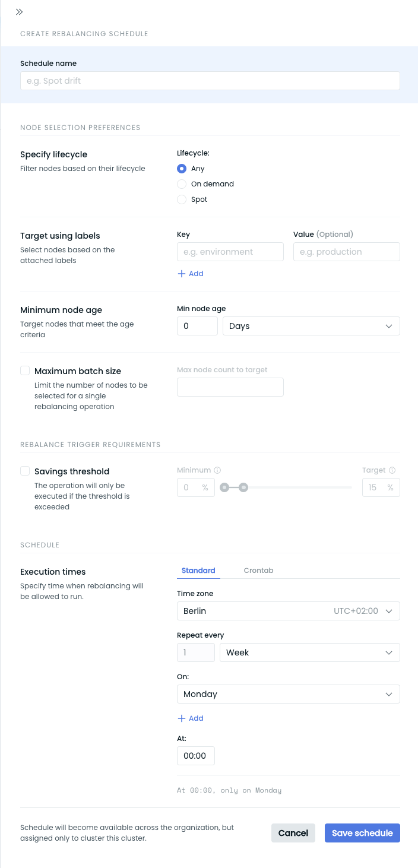Expand the Berlin time zone dropdown
Image resolution: width=418 pixels, height=868 pixels.
(289, 611)
